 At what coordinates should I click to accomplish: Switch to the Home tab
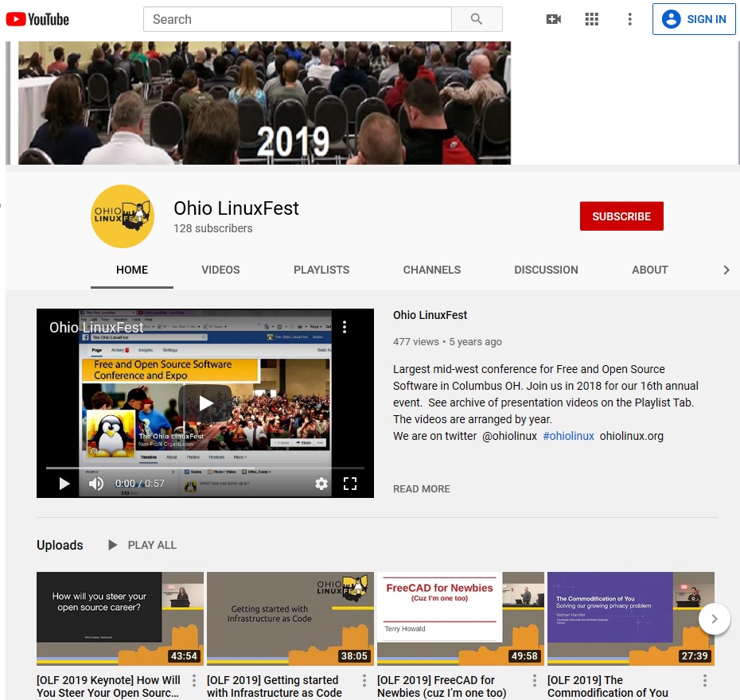tap(132, 270)
